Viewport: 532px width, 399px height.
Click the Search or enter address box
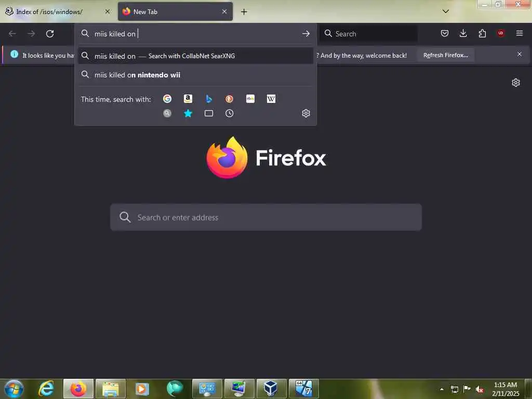point(266,218)
